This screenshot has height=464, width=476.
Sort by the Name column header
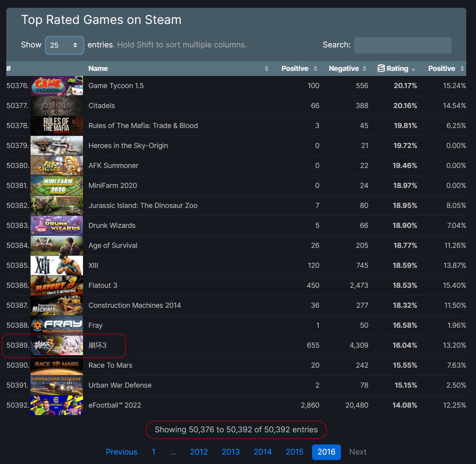click(x=178, y=69)
